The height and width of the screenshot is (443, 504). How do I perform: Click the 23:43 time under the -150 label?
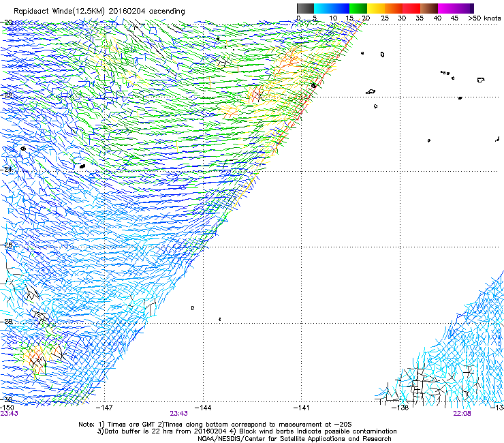click(9, 414)
